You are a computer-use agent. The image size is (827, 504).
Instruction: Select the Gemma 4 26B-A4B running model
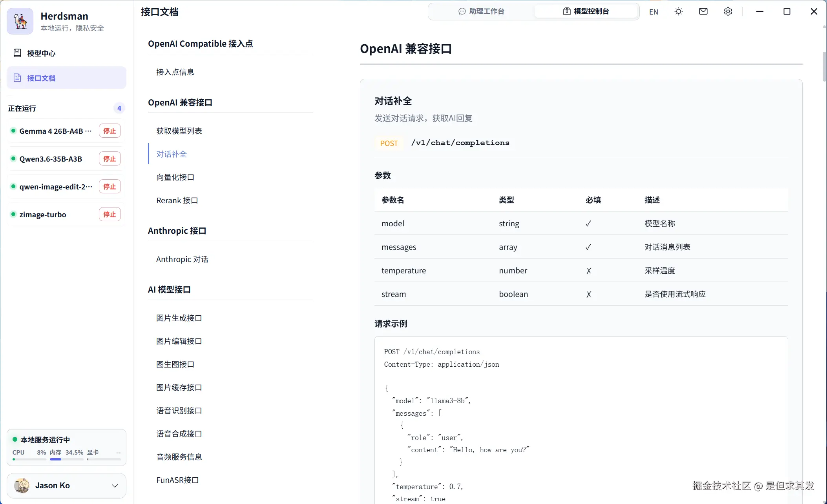click(55, 131)
